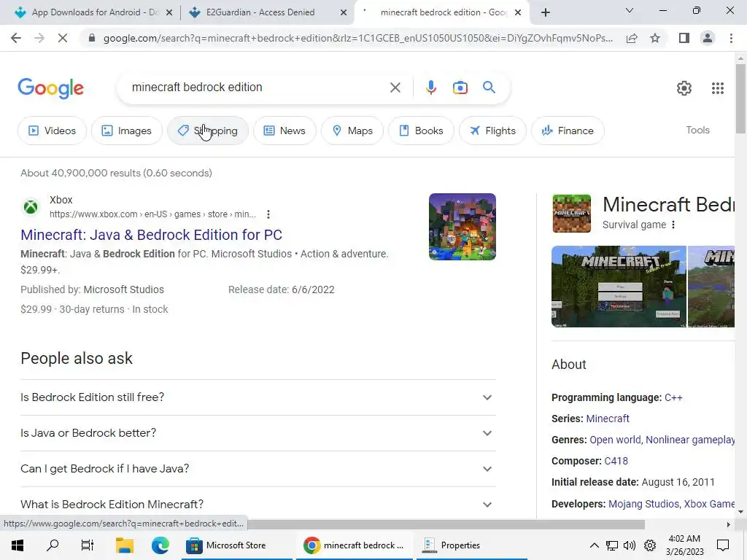Open the Minecraft title screen image
The height and width of the screenshot is (560, 747).
pyautogui.click(x=619, y=286)
